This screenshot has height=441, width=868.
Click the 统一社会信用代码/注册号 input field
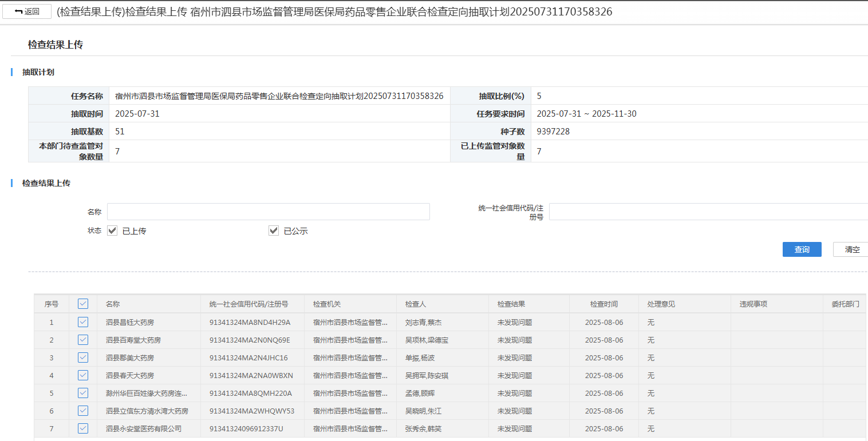[708, 212]
